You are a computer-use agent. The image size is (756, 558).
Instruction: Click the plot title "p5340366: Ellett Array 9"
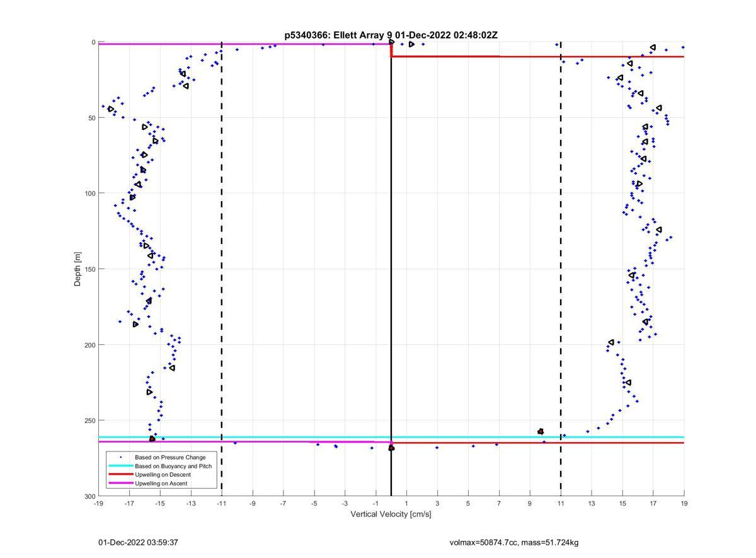click(x=338, y=35)
